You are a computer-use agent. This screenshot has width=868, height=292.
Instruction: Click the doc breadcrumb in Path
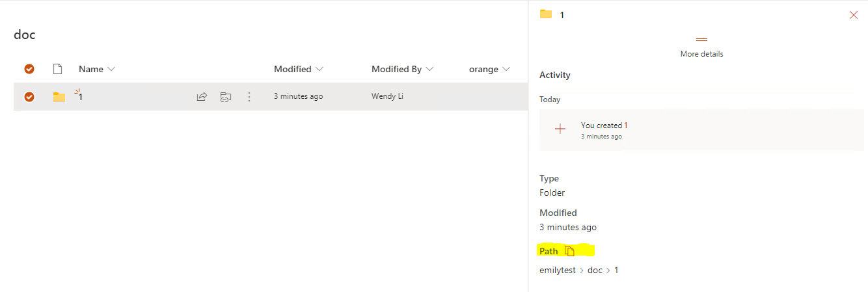595,270
